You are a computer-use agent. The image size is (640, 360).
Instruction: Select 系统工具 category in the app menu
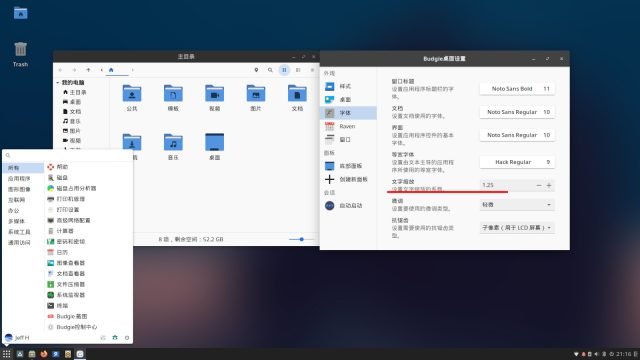pyautogui.click(x=19, y=232)
